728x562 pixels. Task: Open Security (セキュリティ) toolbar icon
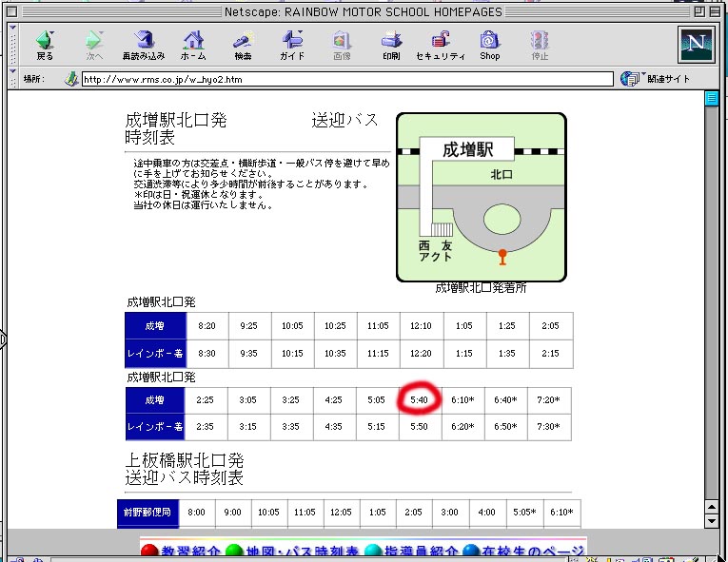click(x=441, y=45)
